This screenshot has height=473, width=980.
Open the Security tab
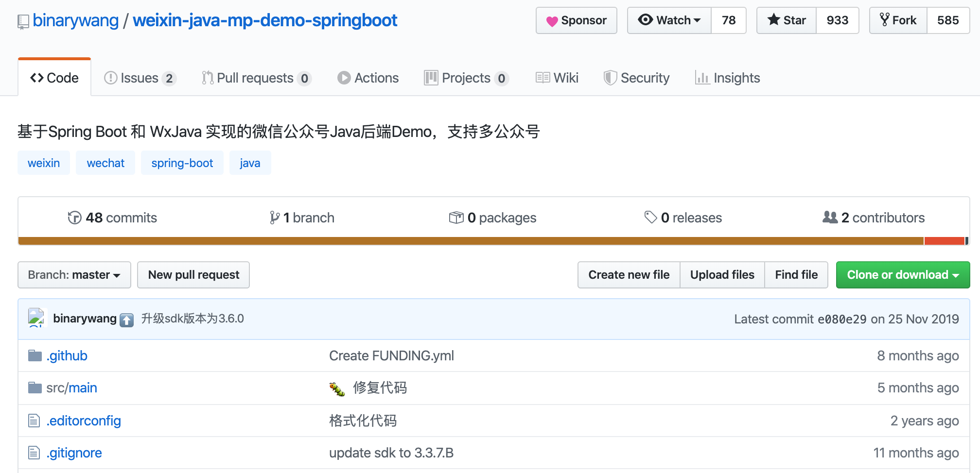pos(637,78)
